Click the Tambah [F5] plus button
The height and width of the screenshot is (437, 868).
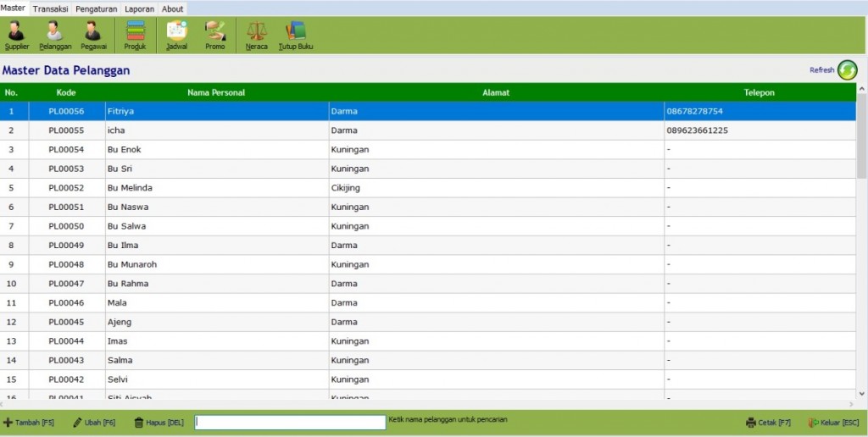coord(29,423)
